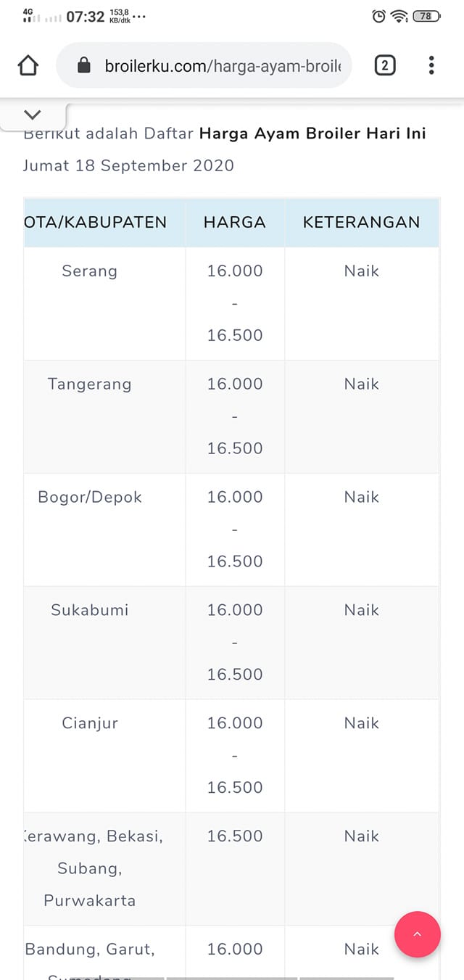Tap the Chrome home icon

point(28,65)
